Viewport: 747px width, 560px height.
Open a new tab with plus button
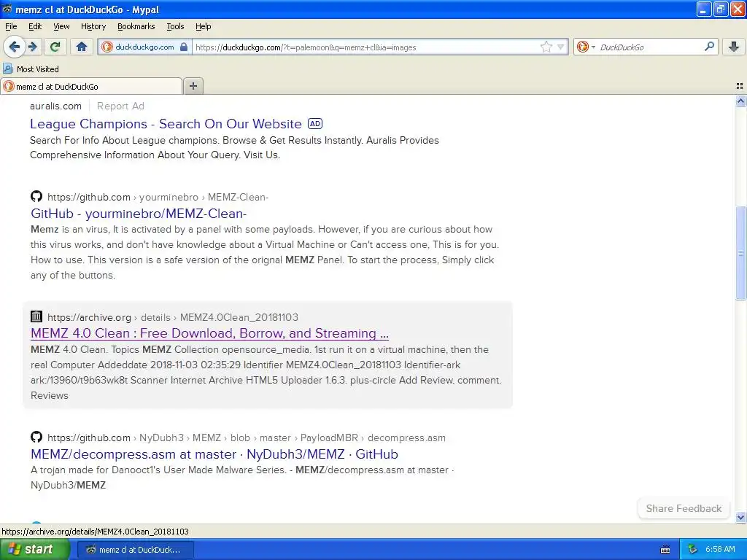point(193,86)
